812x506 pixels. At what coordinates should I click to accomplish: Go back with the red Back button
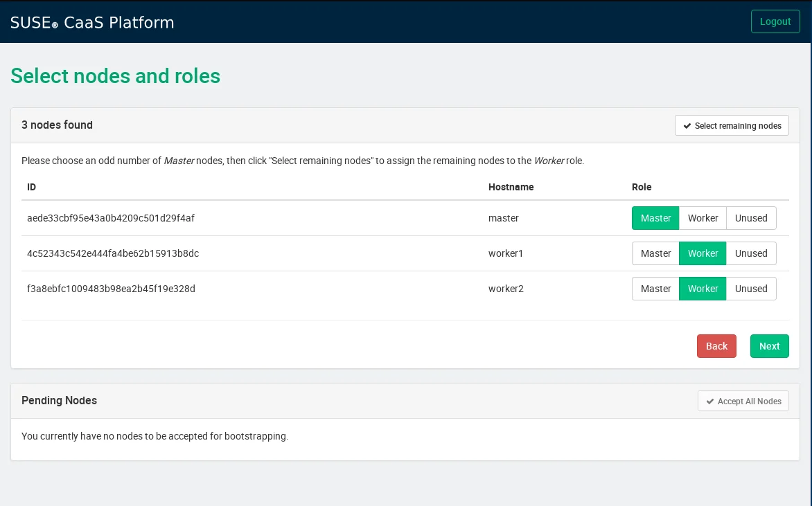coord(716,346)
